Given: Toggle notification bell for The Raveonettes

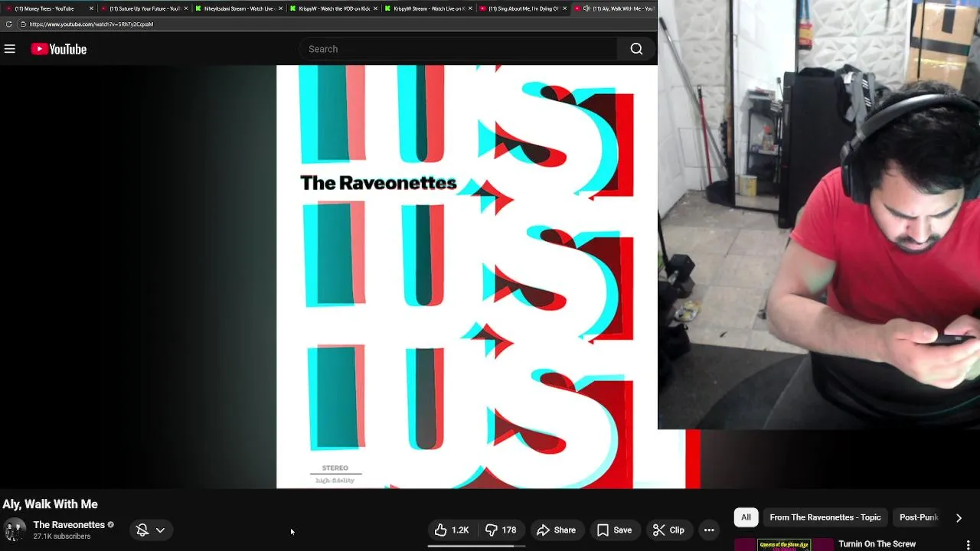Looking at the screenshot, I should click(x=142, y=530).
